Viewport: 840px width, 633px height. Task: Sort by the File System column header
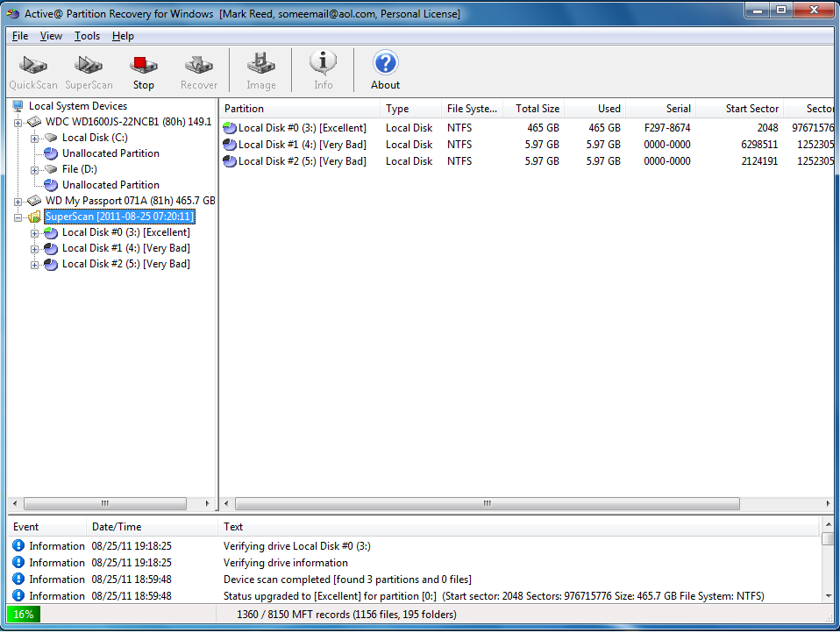(x=472, y=109)
